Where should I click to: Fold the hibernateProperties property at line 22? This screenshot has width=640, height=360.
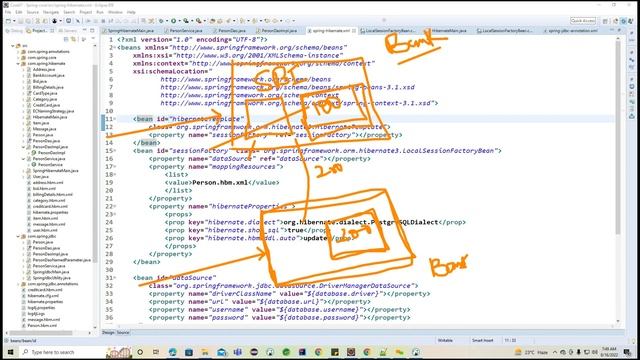pos(115,207)
